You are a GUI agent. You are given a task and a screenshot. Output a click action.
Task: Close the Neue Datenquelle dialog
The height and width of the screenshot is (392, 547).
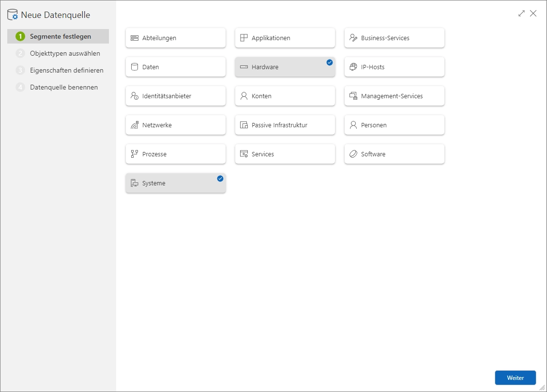pos(533,14)
